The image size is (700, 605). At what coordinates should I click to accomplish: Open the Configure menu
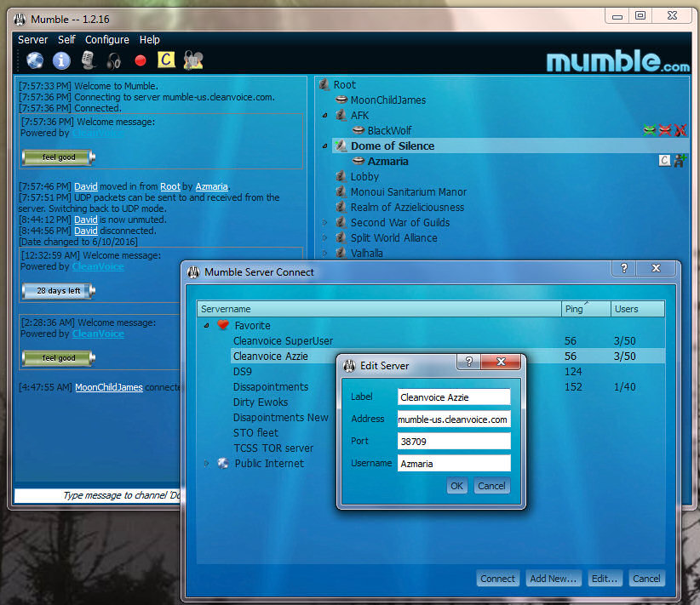(x=107, y=40)
